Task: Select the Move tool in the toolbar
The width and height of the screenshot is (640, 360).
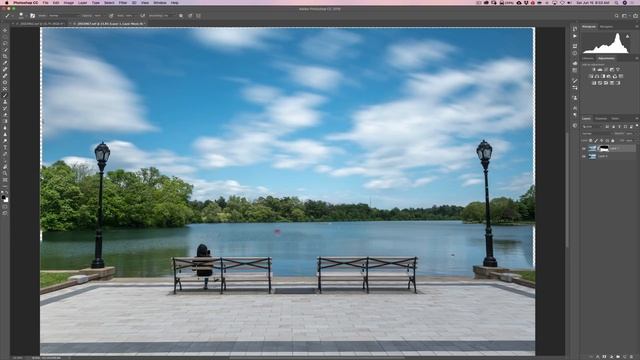Action: pos(5,30)
